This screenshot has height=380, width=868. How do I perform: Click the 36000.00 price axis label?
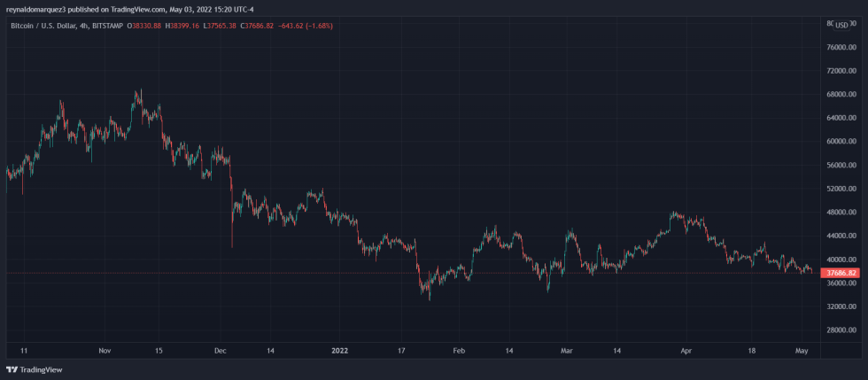pos(841,283)
